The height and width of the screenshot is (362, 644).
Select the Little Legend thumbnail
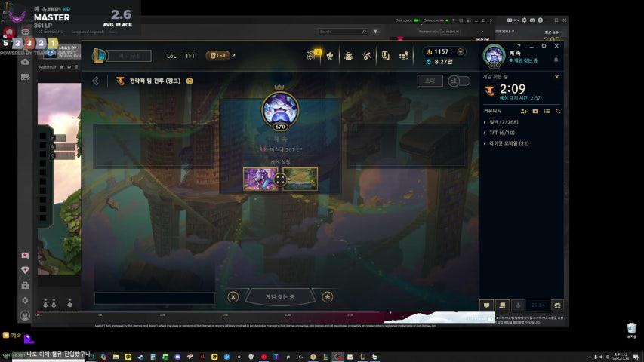260,179
